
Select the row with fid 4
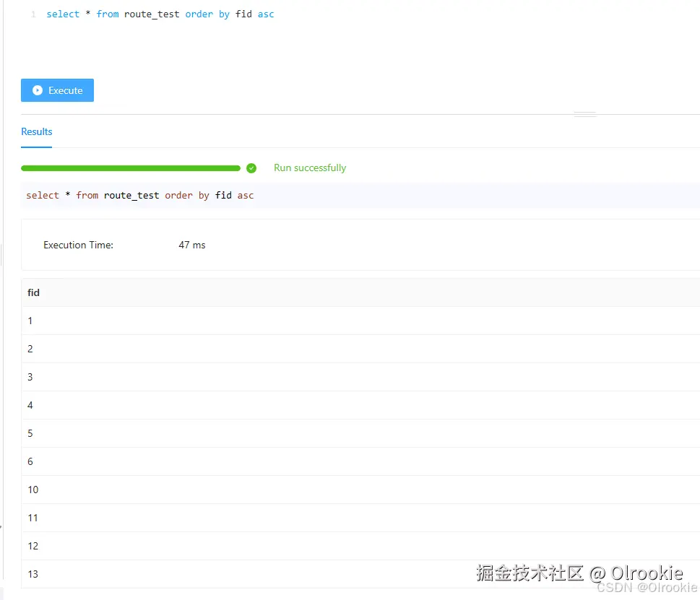30,405
